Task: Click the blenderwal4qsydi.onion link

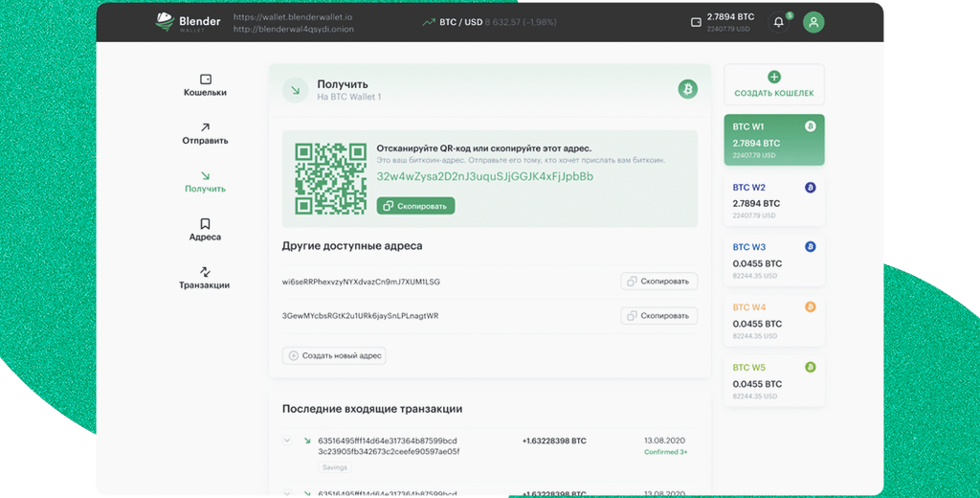Action: [293, 29]
